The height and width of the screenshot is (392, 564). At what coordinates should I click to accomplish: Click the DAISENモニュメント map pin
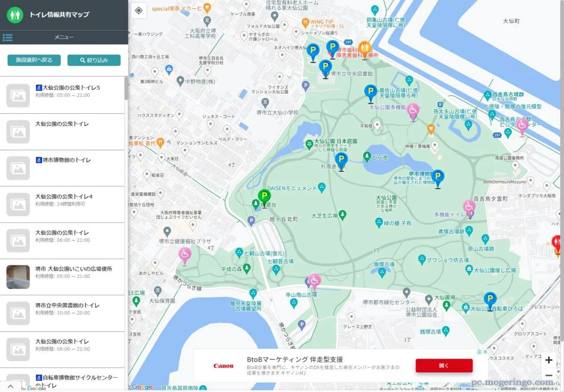pos(321,188)
